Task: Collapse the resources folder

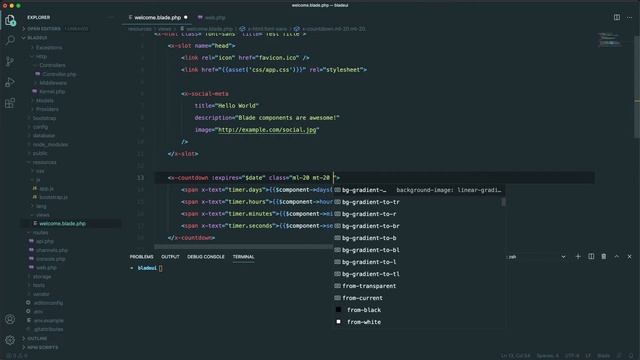Action: 44,162
